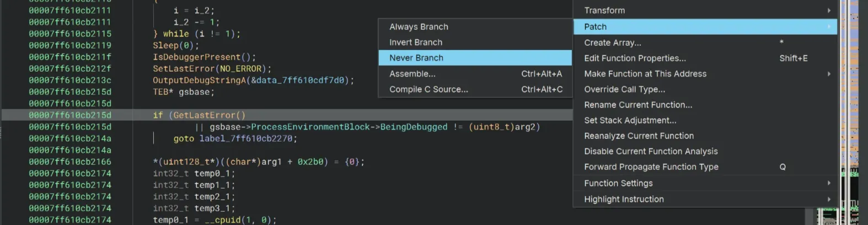Screen dimensions: 868x225
Task: Click label_7ff610cb2270 goto target
Action: pos(246,138)
